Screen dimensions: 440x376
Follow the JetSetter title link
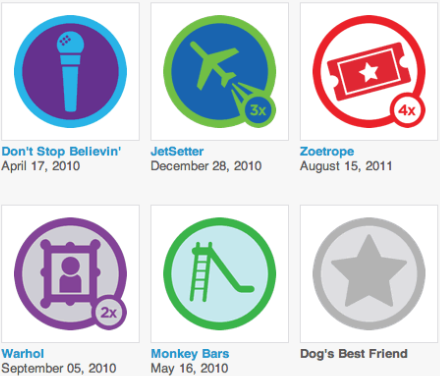click(177, 151)
